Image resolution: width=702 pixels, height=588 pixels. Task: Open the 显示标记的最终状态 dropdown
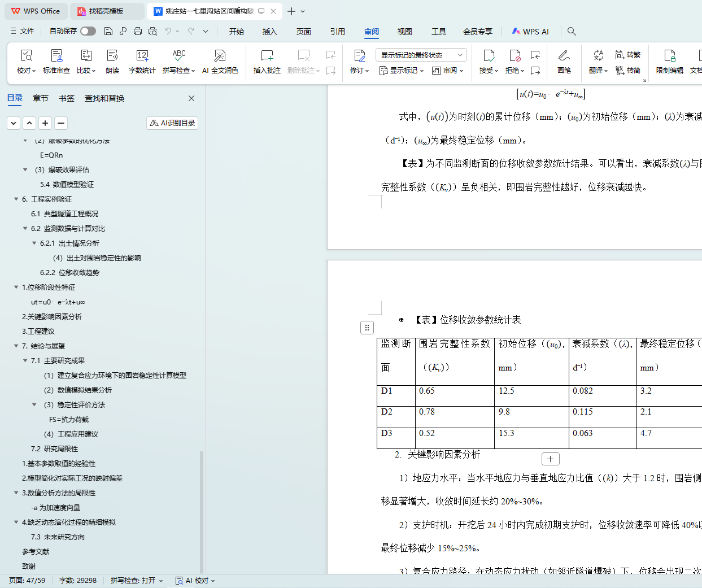pos(421,55)
